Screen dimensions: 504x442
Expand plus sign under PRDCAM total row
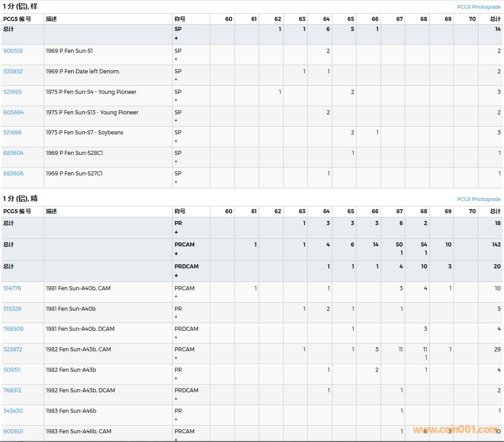(176, 276)
